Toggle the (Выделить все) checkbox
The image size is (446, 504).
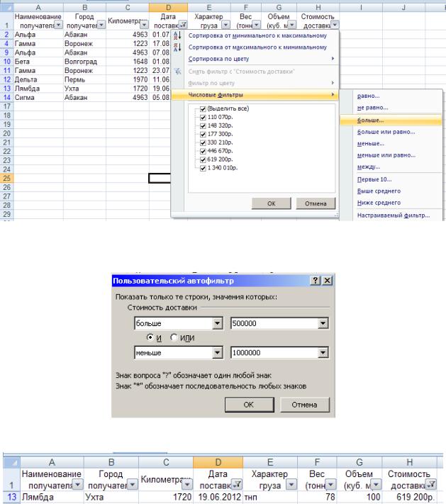click(x=203, y=109)
